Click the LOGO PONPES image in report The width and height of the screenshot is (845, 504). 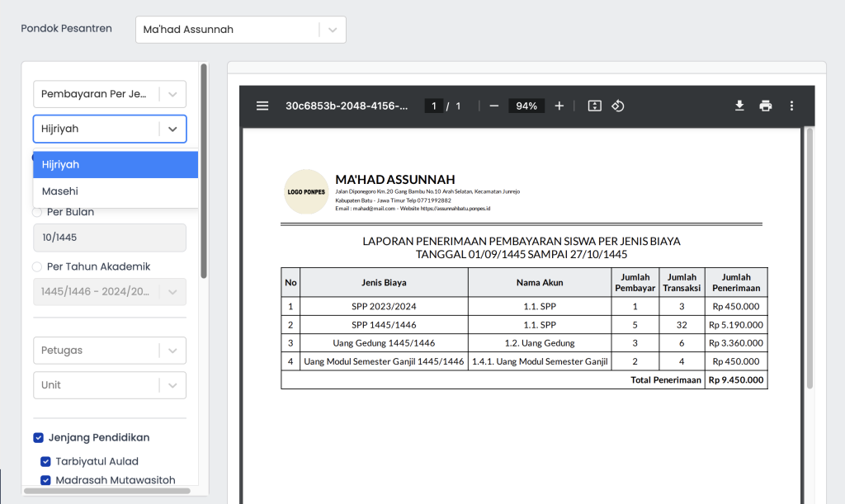(306, 191)
